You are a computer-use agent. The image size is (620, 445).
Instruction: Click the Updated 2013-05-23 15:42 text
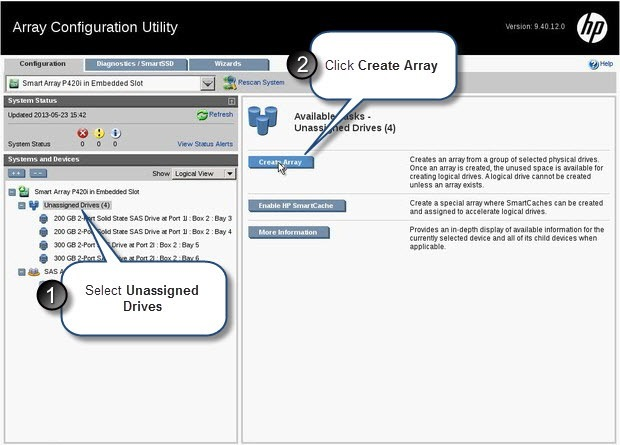point(47,115)
